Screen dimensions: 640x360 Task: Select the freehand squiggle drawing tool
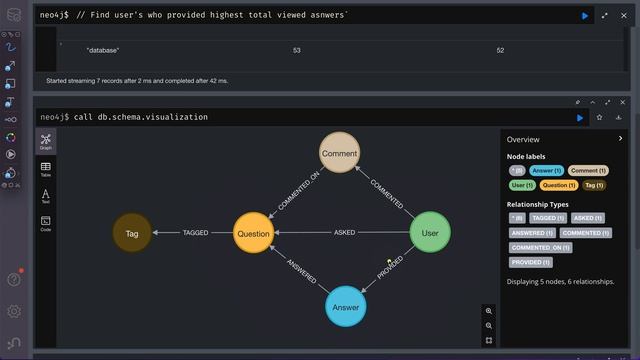11,47
